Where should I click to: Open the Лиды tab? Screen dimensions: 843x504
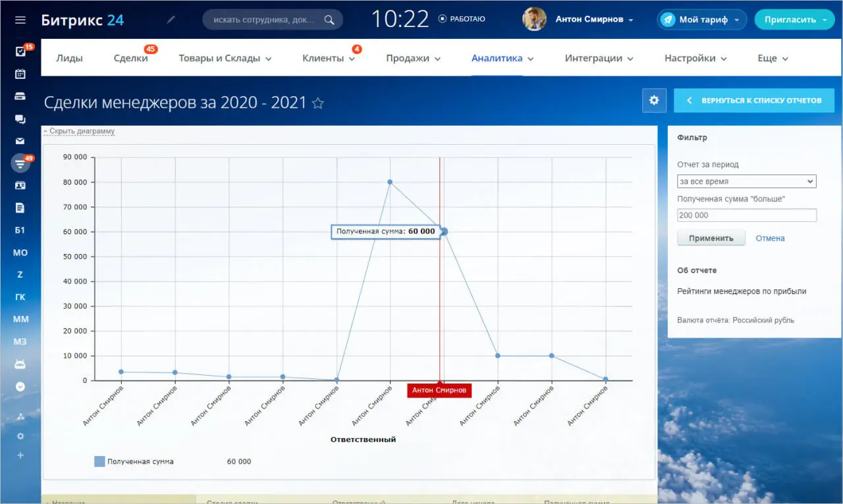pos(69,58)
